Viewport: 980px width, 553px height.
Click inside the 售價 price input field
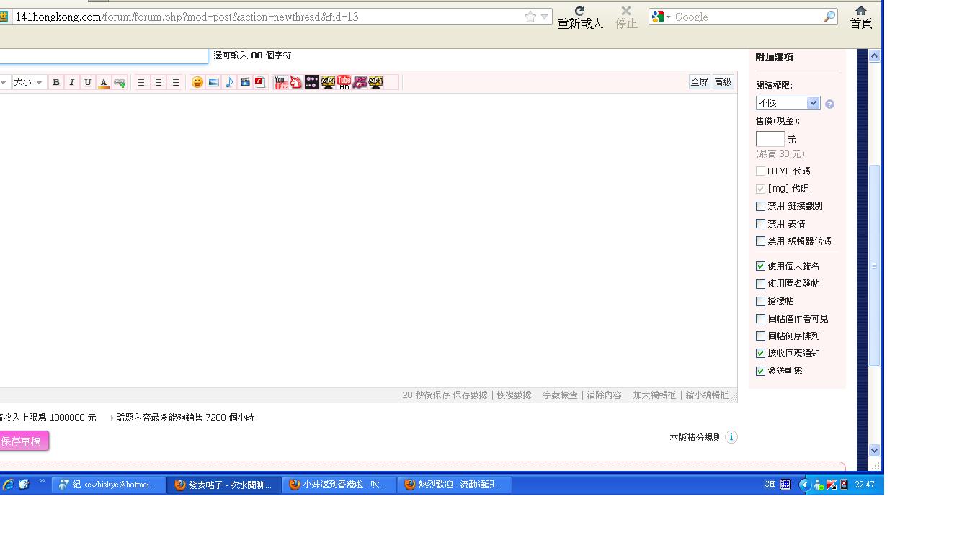[x=770, y=139]
